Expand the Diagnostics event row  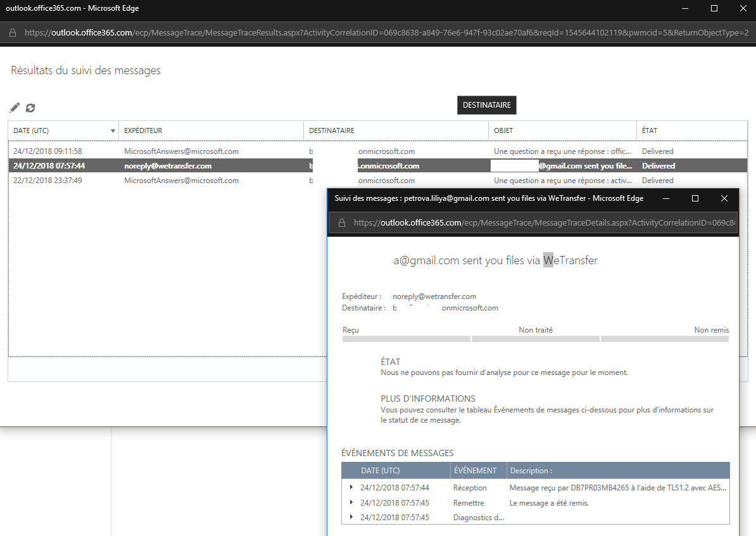click(x=351, y=517)
